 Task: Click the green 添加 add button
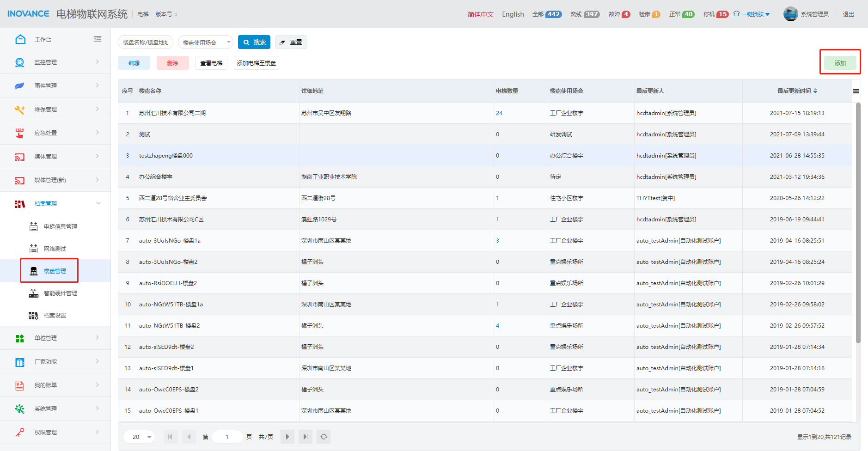tap(840, 63)
